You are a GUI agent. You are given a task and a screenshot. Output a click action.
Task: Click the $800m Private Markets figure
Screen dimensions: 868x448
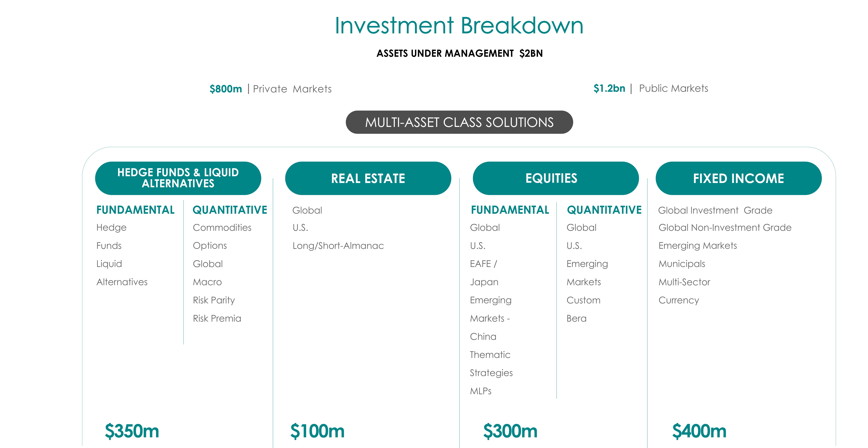[226, 89]
